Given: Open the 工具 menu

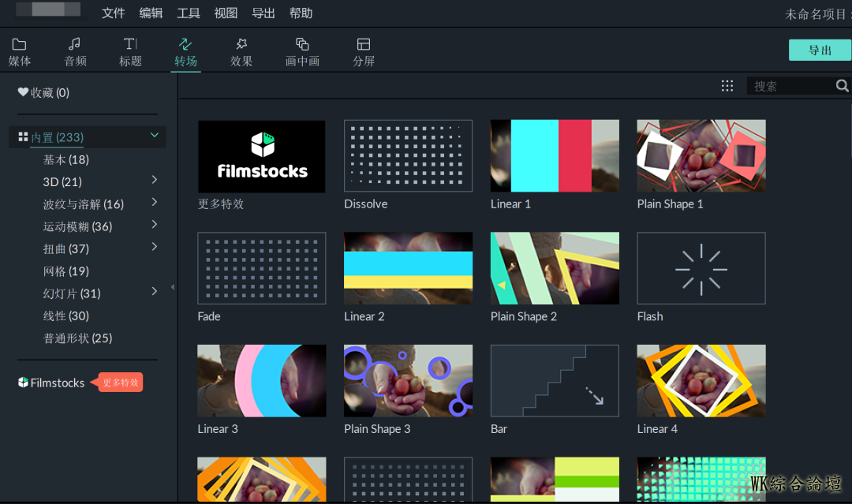Looking at the screenshot, I should click(x=189, y=13).
